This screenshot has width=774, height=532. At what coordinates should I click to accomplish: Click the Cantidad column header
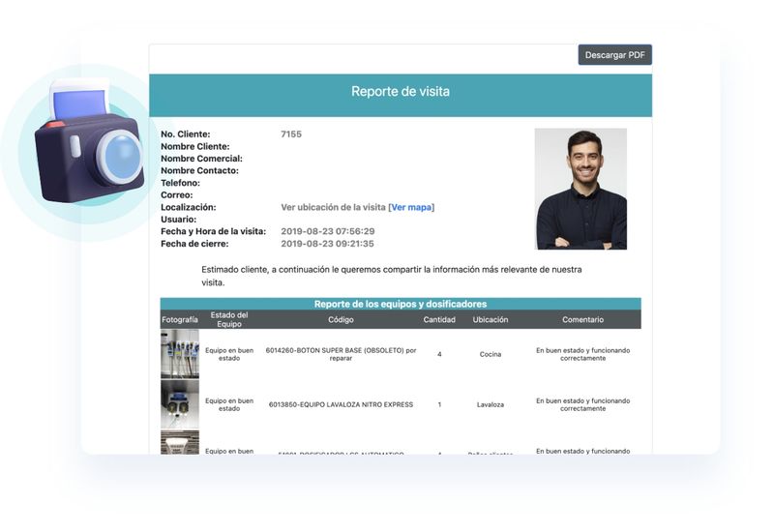(x=439, y=320)
